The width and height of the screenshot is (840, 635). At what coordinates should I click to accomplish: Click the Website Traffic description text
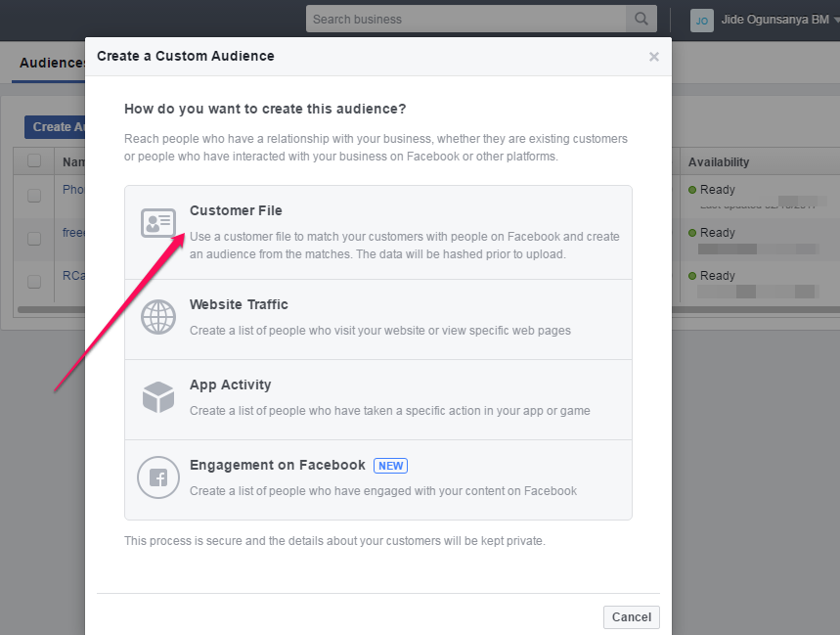pyautogui.click(x=380, y=331)
